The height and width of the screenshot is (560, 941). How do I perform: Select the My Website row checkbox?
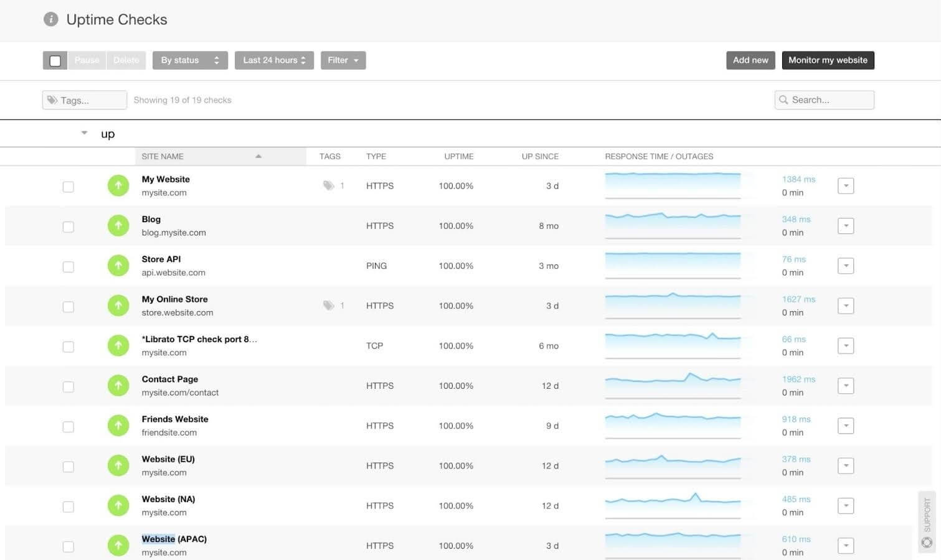pyautogui.click(x=69, y=187)
